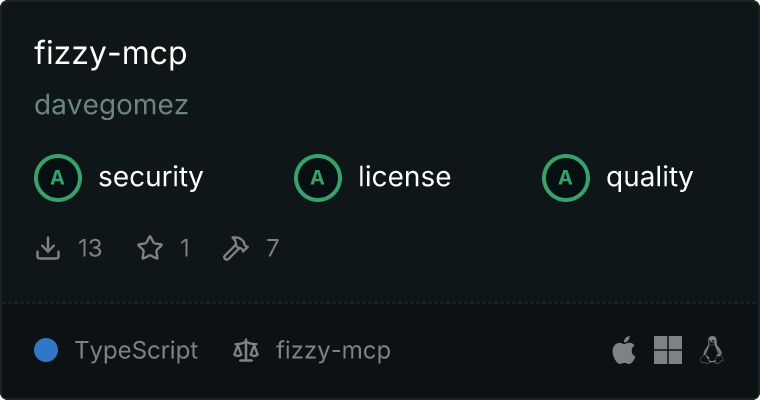Click the quality grade A badge
The height and width of the screenshot is (400, 760).
(x=566, y=178)
